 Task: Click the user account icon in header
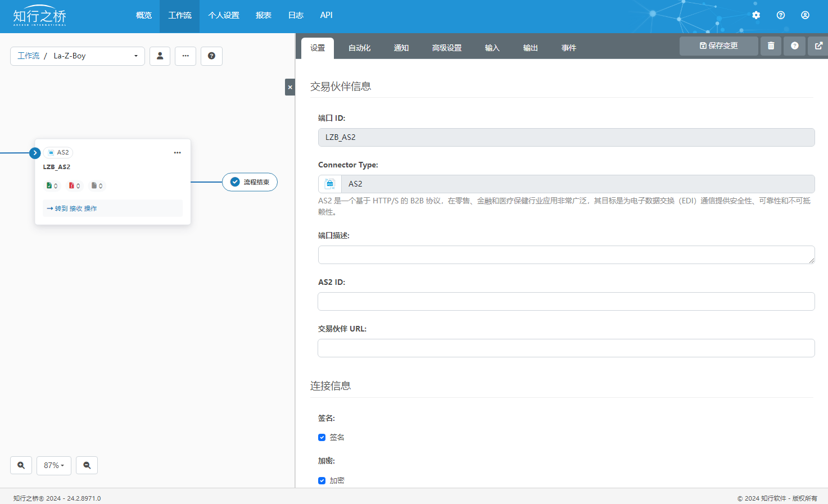coord(805,15)
